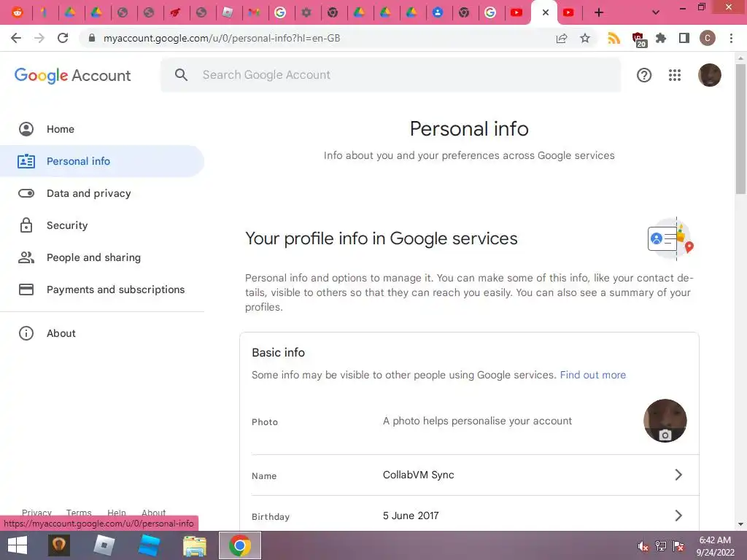Image resolution: width=747 pixels, height=560 pixels.
Task: Open a new tab with the plus button
Action: (599, 13)
